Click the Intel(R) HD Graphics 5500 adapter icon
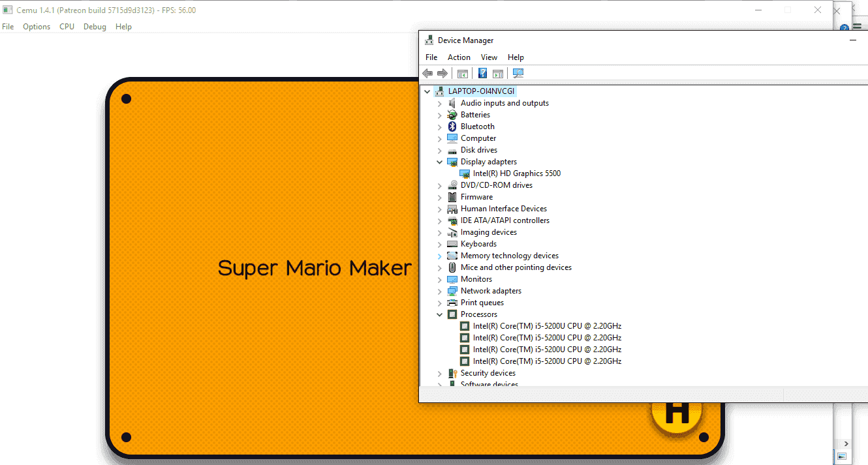Image resolution: width=868 pixels, height=465 pixels. [465, 173]
